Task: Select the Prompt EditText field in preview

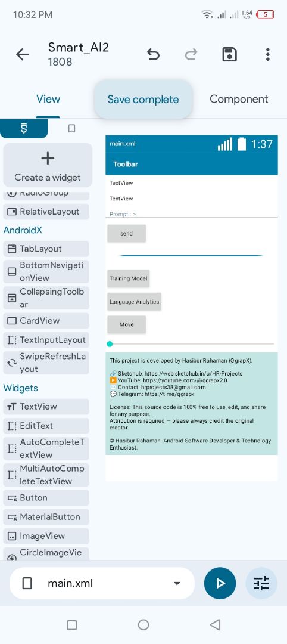Action: pyautogui.click(x=192, y=214)
